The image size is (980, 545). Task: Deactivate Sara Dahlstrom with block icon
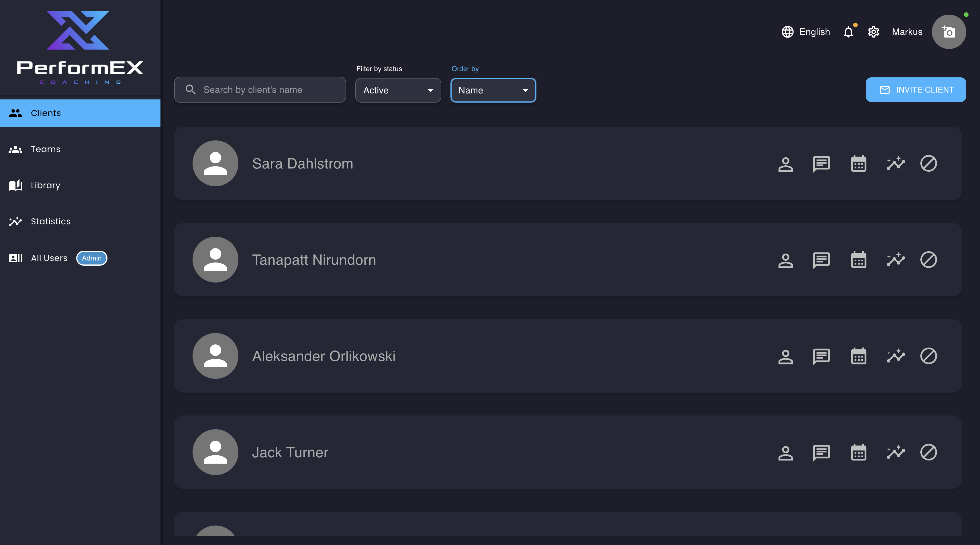[928, 164]
